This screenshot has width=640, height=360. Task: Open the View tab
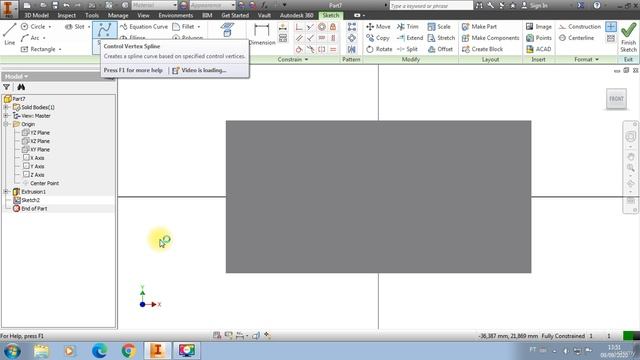point(143,16)
